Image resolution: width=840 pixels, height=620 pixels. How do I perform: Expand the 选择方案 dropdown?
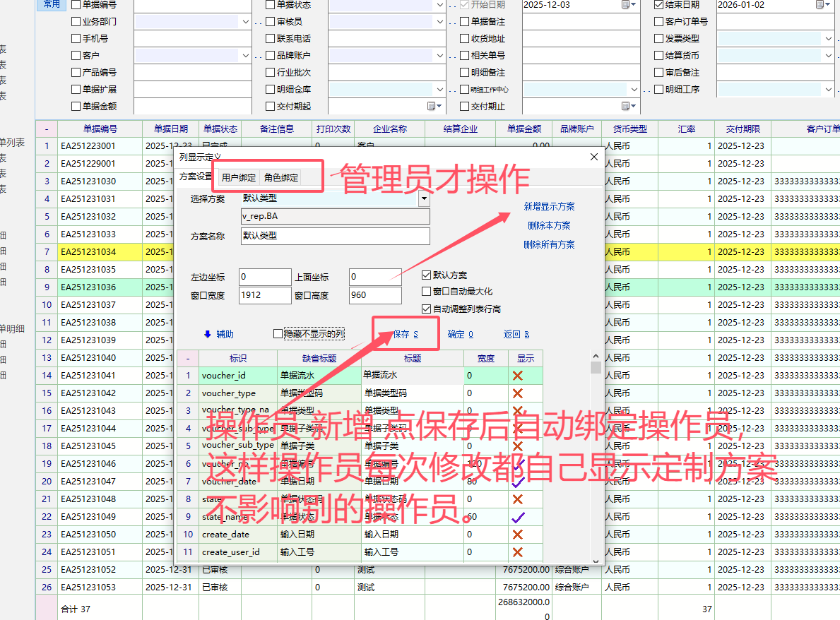click(424, 199)
